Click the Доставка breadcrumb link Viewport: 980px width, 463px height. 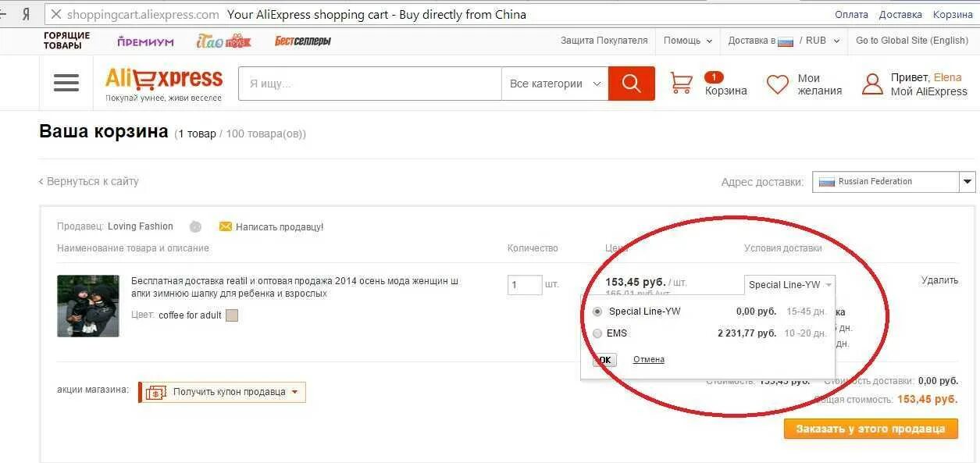click(x=900, y=14)
